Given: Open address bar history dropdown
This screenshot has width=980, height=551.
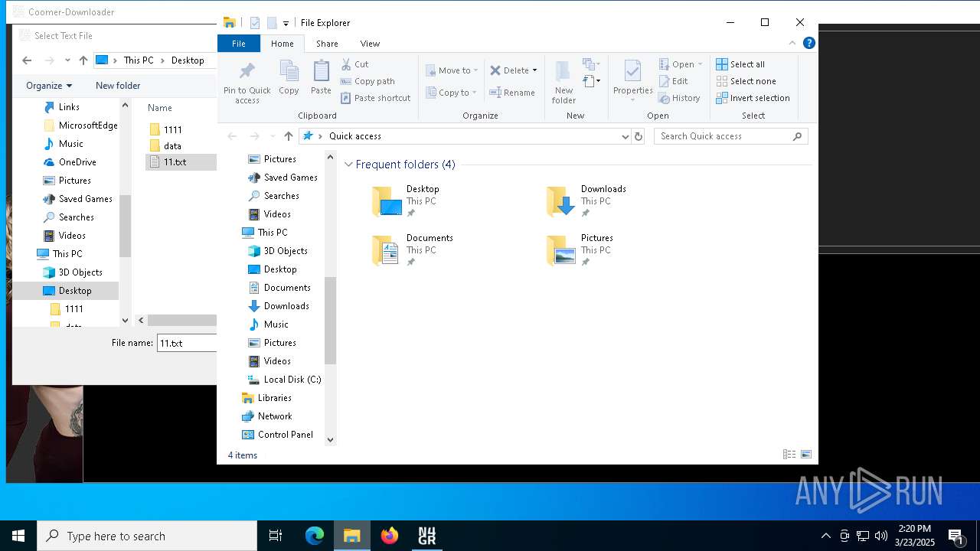Looking at the screenshot, I should [625, 136].
